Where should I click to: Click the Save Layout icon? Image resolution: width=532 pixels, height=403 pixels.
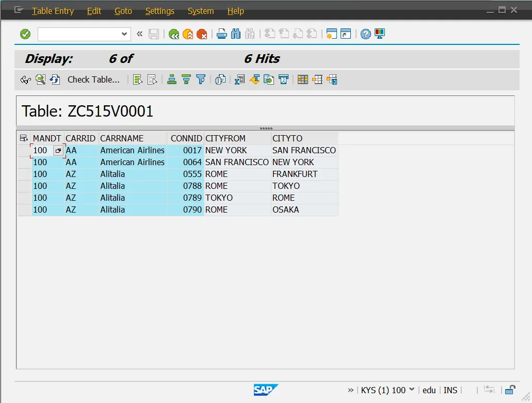pos(332,79)
